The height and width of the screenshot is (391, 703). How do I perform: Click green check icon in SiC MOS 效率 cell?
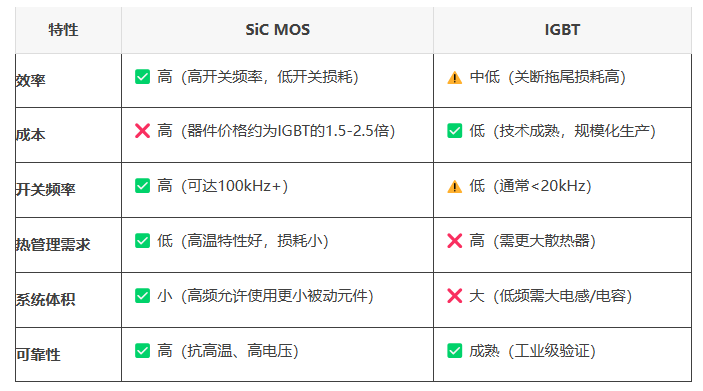[143, 77]
